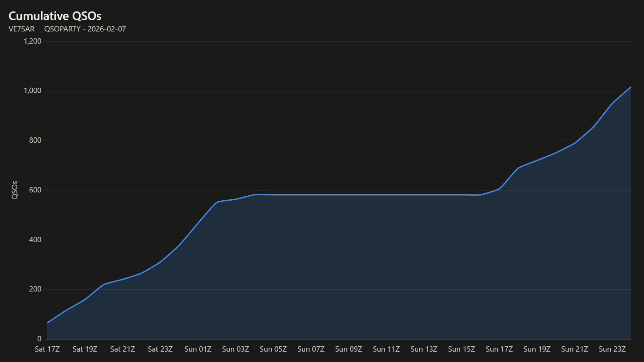Click the '200' y-axis label
The image size is (644, 362).
(x=35, y=289)
